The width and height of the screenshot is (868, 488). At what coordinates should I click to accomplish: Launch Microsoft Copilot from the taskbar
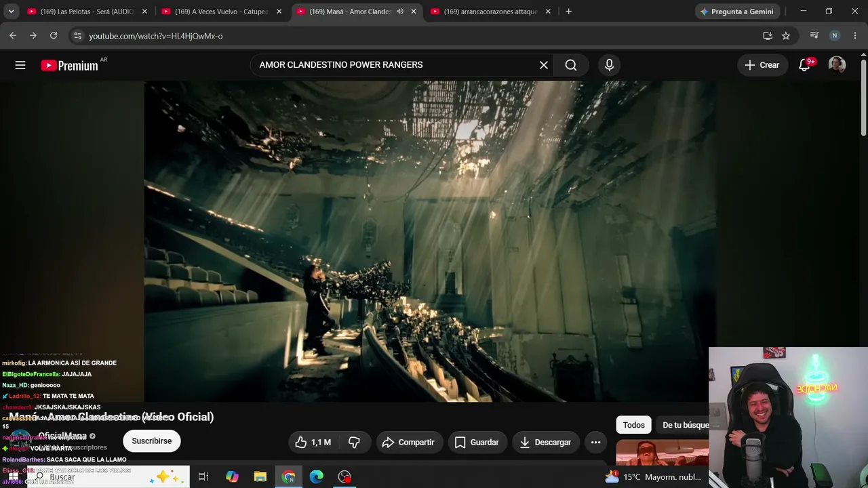coord(232,477)
